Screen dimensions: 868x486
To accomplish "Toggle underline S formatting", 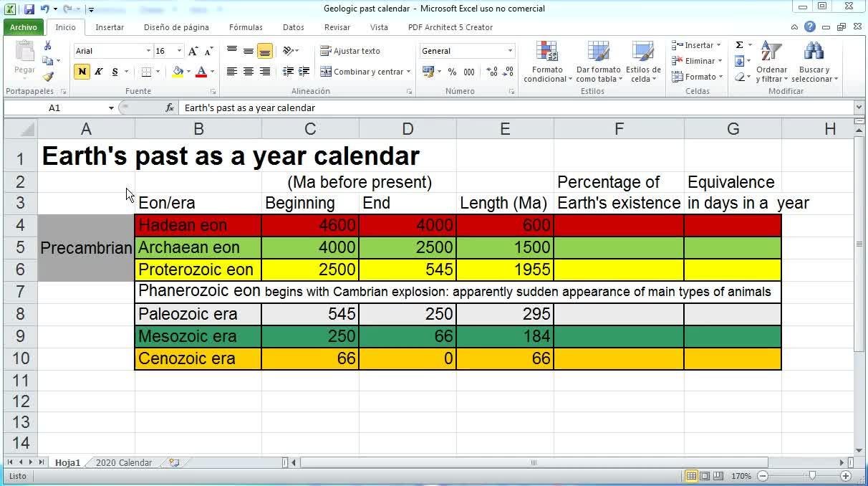I will (x=115, y=72).
